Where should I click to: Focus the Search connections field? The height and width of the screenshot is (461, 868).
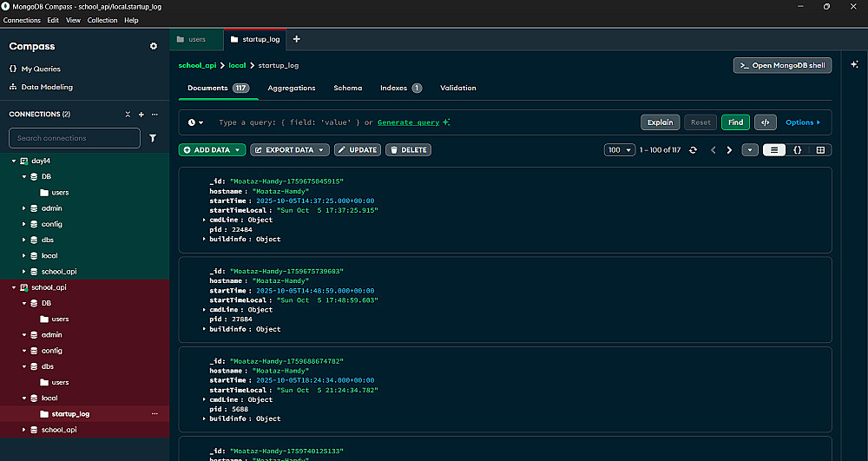coord(75,138)
